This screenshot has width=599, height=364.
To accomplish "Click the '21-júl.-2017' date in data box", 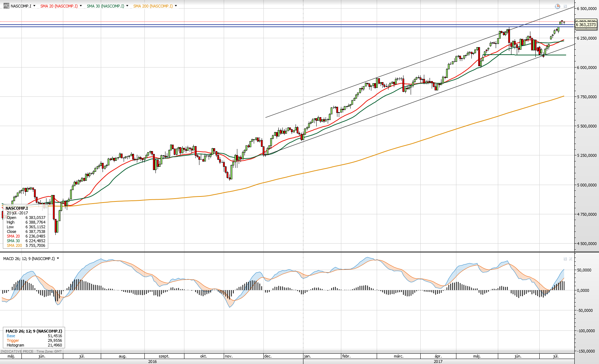I will [17, 213].
